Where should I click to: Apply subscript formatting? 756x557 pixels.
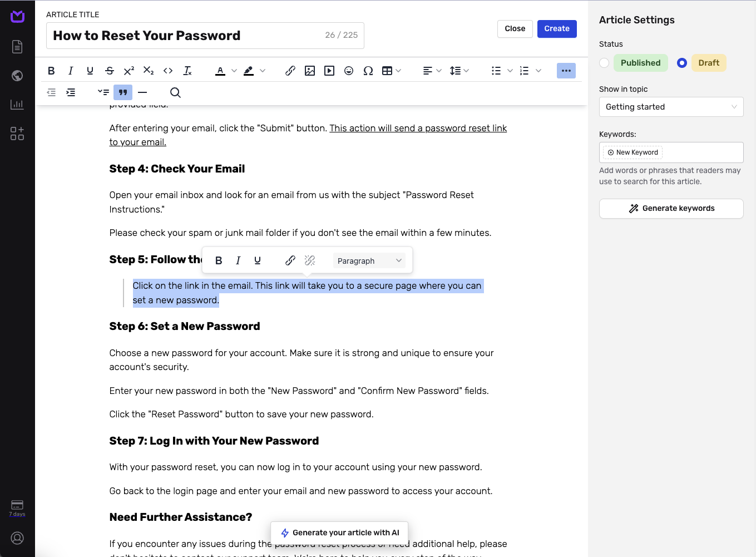coord(149,71)
